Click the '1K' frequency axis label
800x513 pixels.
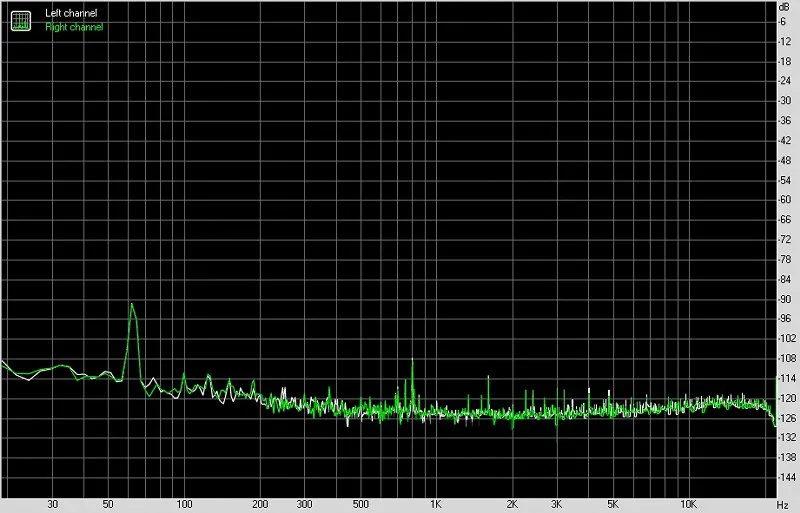(x=436, y=504)
